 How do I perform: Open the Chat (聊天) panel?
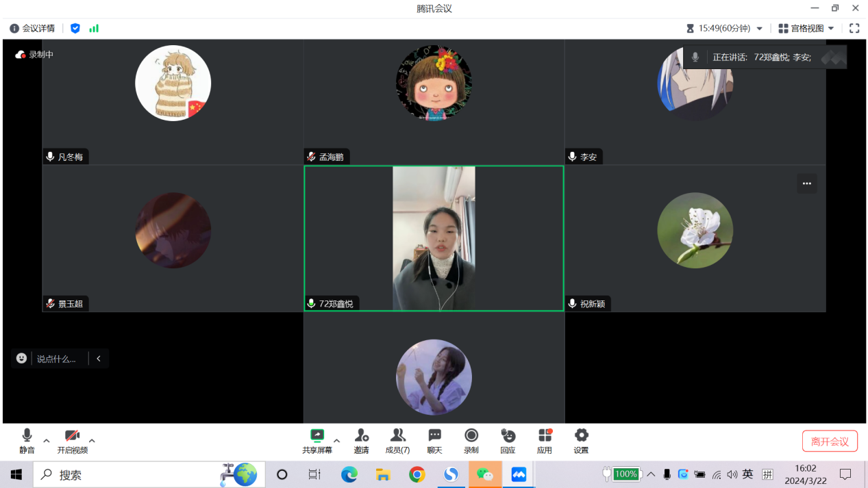pos(434,436)
